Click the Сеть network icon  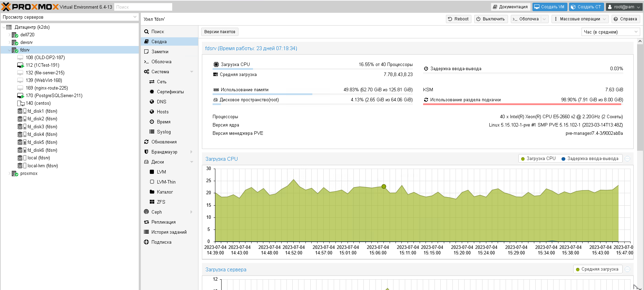[152, 82]
